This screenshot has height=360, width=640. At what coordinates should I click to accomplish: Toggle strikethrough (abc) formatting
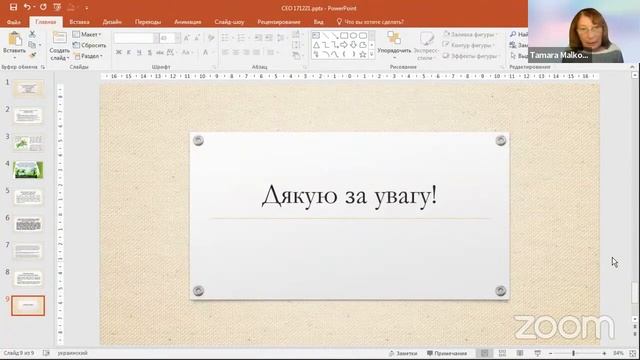(160, 52)
